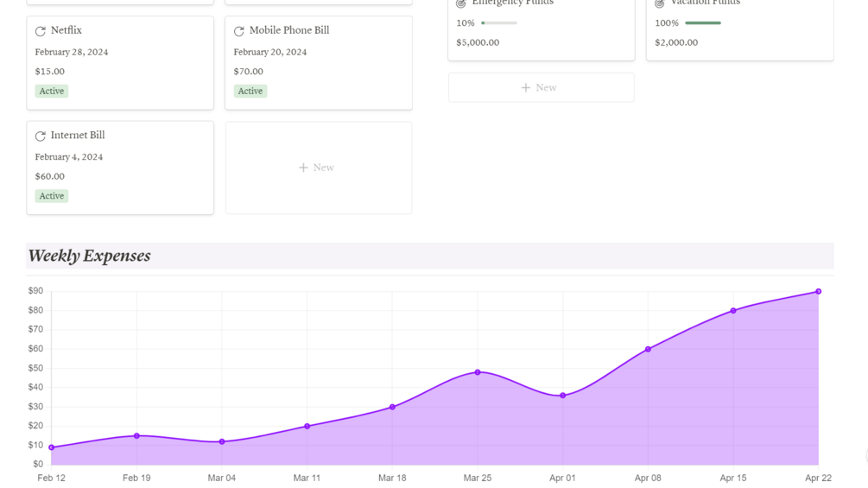
Task: Click the 10% label on Emergency Funds
Action: click(x=466, y=23)
